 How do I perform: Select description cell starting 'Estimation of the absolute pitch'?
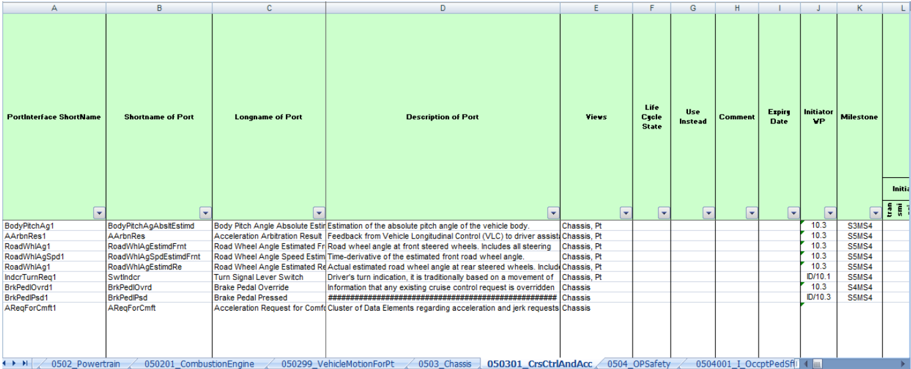[443, 225]
